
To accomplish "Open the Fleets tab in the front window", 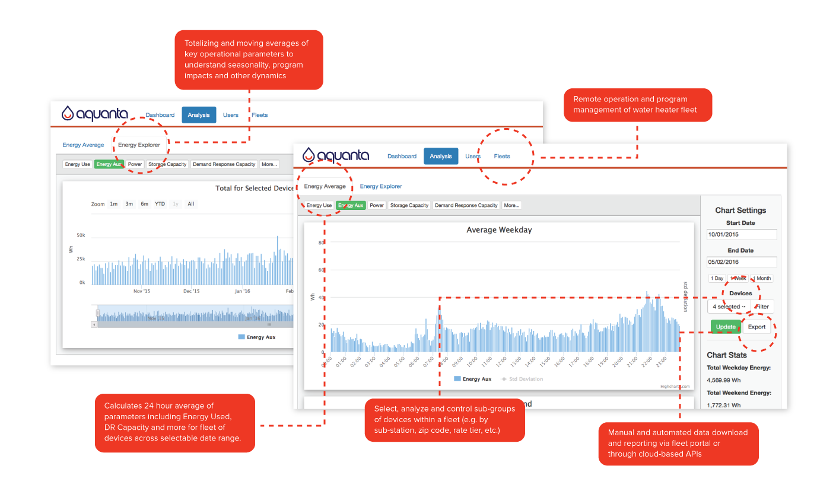I will [502, 157].
